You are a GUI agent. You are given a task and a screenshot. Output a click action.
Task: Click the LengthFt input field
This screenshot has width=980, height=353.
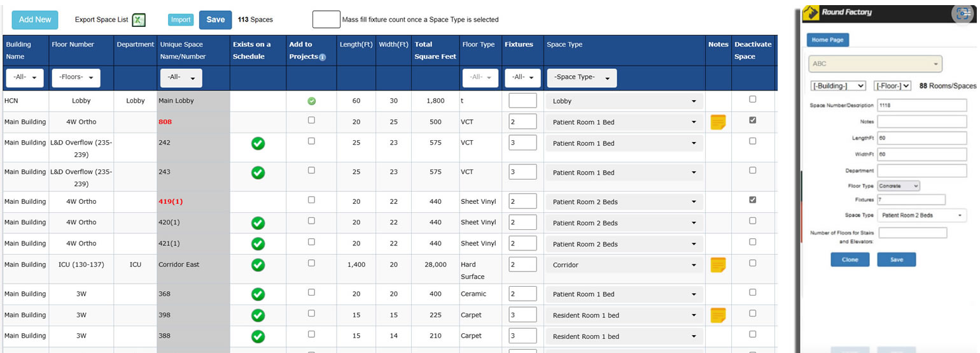pos(922,137)
